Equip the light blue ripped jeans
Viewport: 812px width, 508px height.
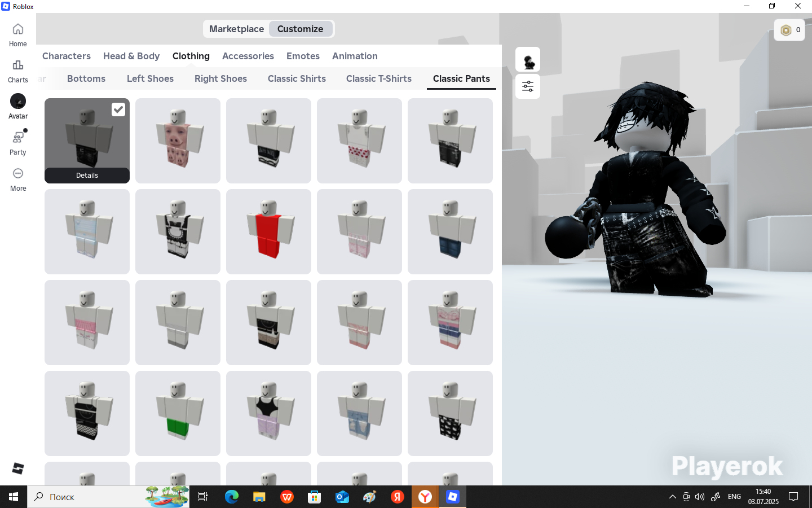(359, 413)
